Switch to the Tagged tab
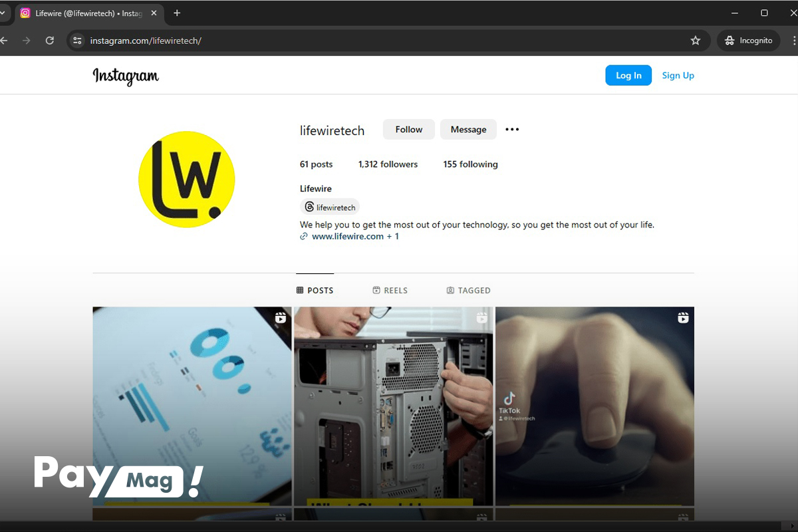 [469, 291]
